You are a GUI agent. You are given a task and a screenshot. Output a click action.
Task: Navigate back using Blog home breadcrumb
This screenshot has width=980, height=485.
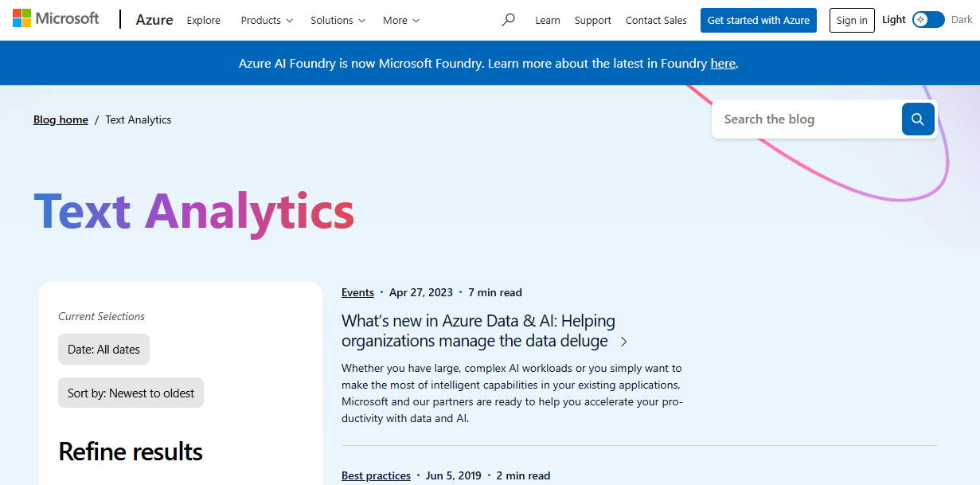61,119
